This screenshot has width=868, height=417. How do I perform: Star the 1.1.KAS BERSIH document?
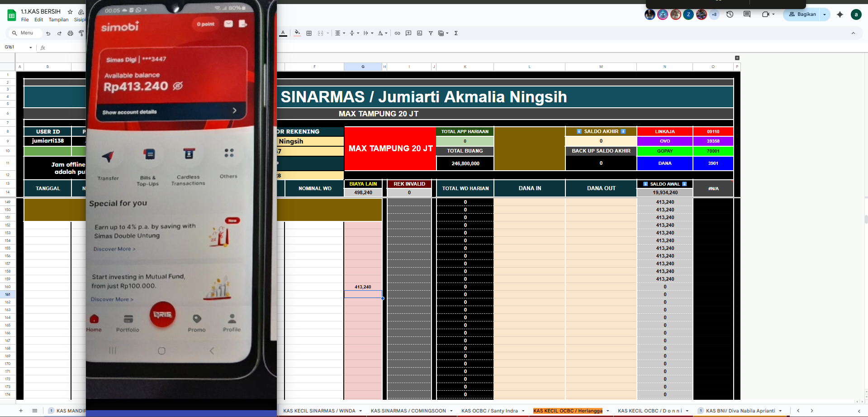[70, 12]
